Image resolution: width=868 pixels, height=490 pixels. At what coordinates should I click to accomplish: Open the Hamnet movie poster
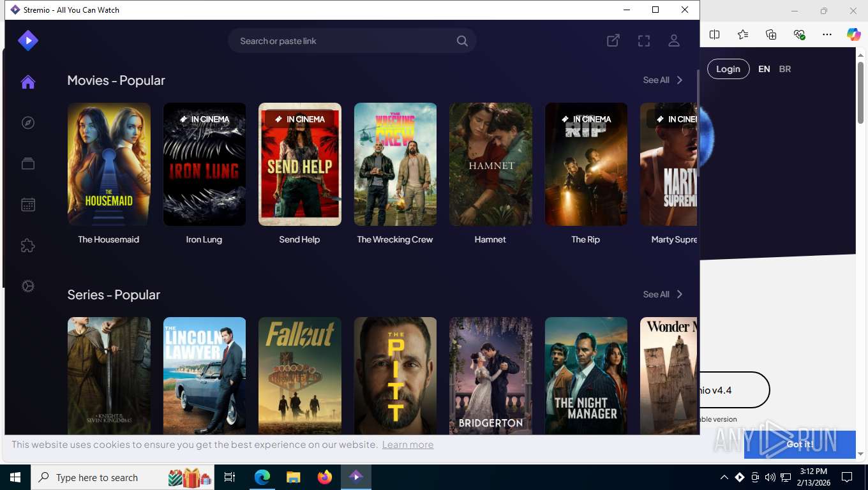tap(491, 165)
